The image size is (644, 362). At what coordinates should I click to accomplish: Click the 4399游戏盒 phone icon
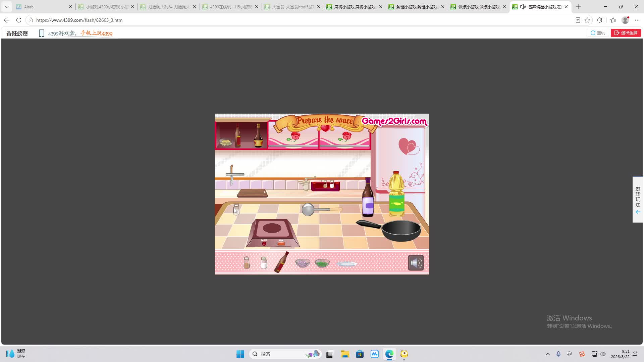click(x=41, y=33)
